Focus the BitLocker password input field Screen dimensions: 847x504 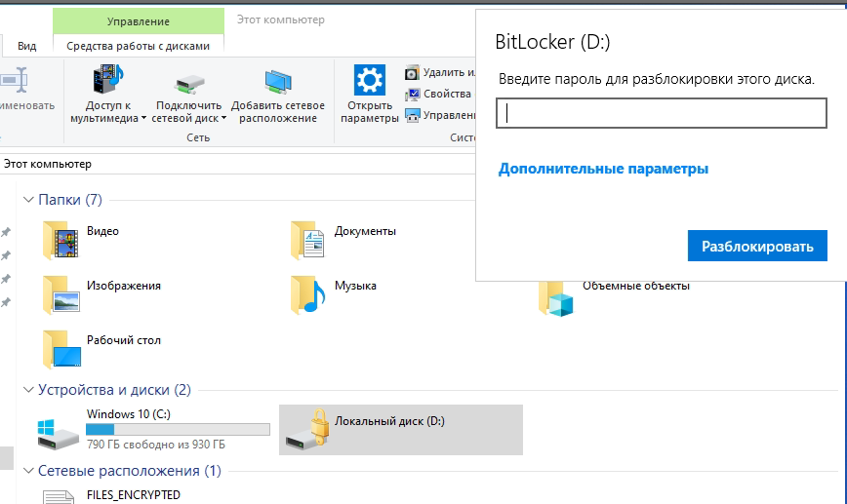point(662,113)
